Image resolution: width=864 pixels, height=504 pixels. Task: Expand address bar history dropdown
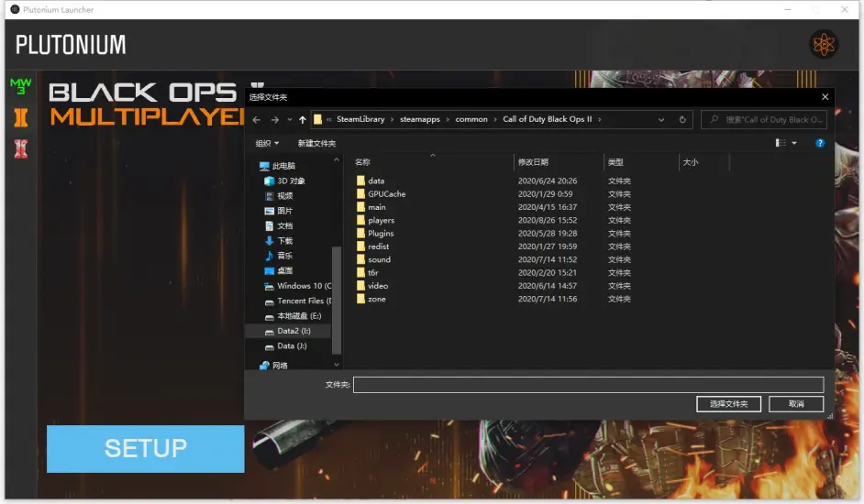(x=661, y=119)
